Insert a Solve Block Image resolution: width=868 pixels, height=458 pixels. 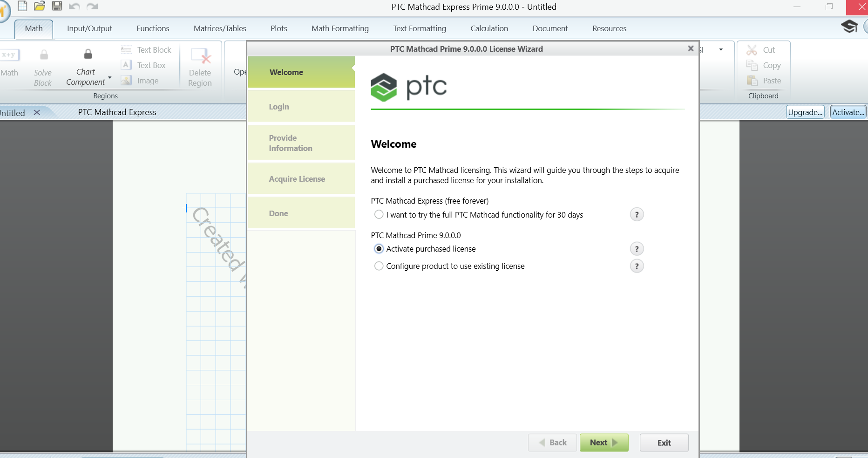coord(42,67)
